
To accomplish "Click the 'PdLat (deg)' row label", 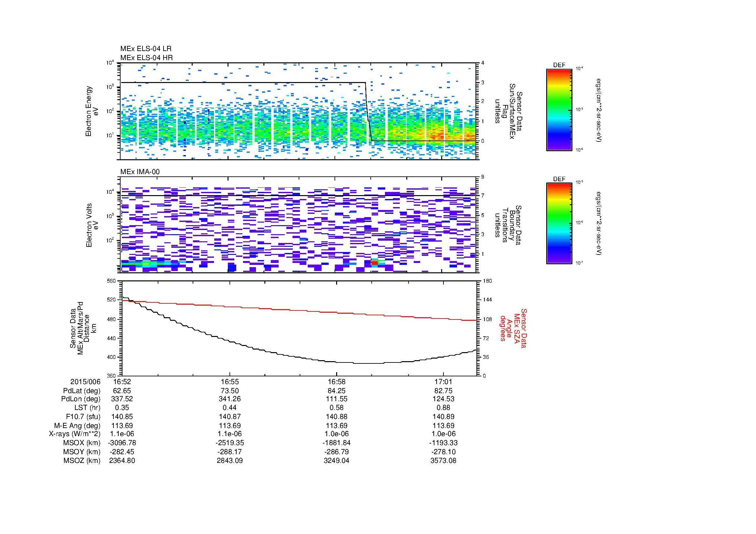I will tap(82, 391).
